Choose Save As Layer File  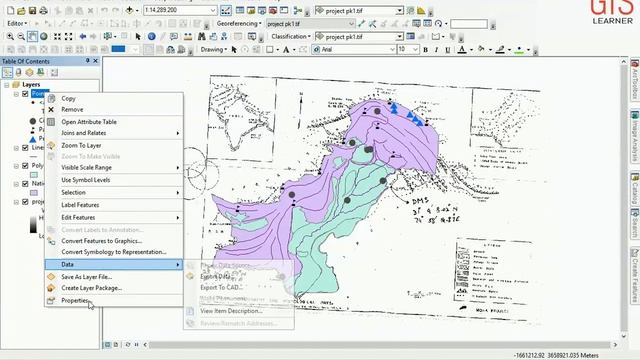pos(114,277)
